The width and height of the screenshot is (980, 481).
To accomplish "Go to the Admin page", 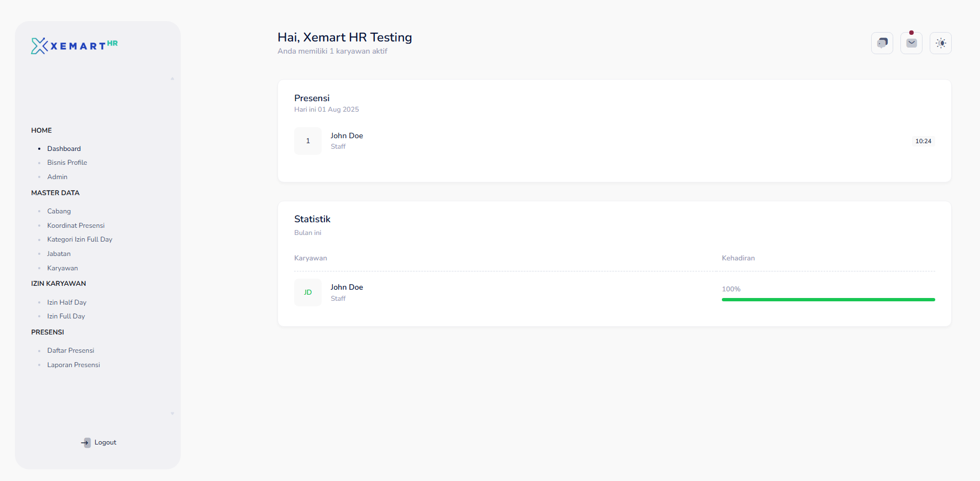I will (57, 177).
